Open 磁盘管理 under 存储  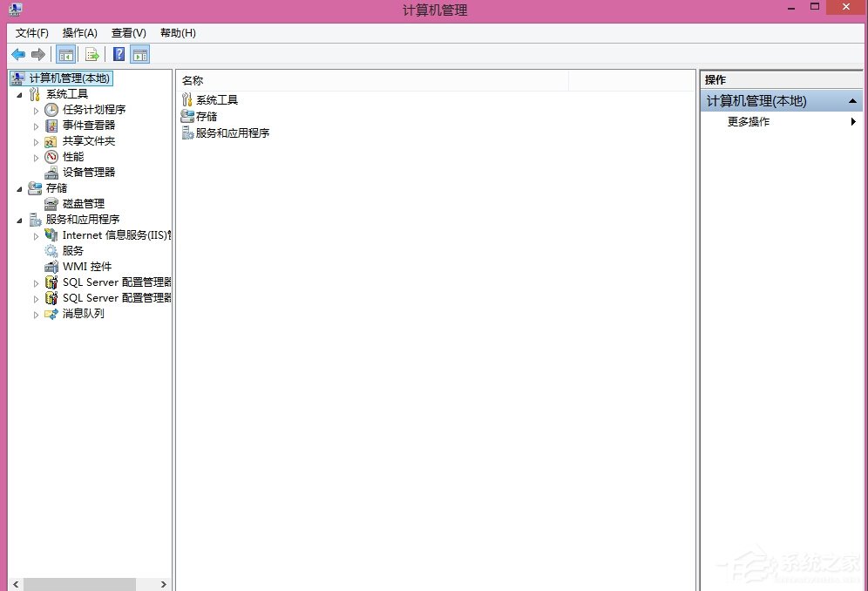point(50,203)
